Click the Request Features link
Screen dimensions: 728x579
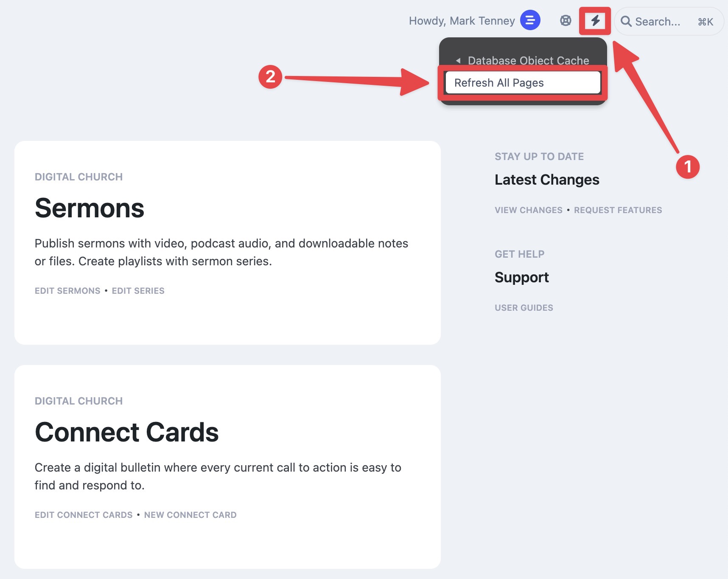click(x=618, y=210)
